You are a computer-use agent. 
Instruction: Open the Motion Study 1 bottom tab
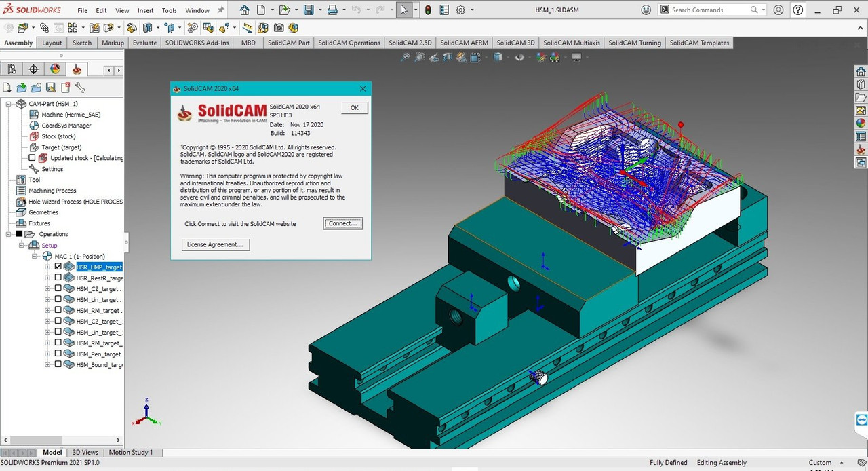click(x=131, y=452)
